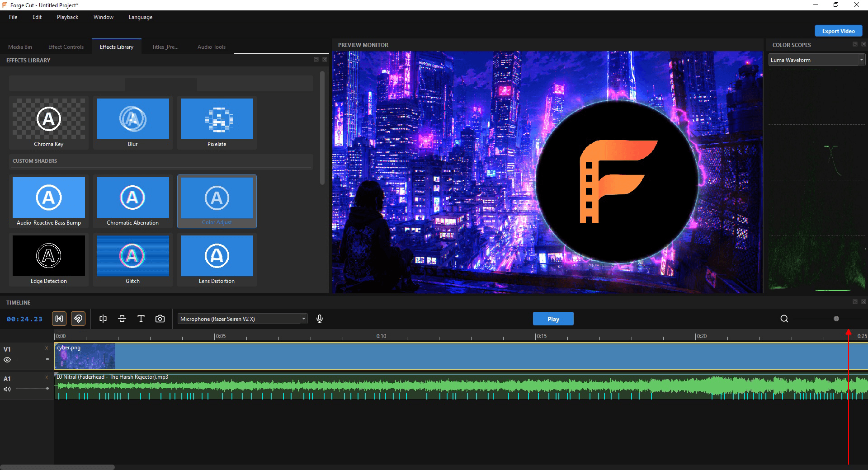868x470 pixels.
Task: Click the V1 track label
Action: coord(7,349)
